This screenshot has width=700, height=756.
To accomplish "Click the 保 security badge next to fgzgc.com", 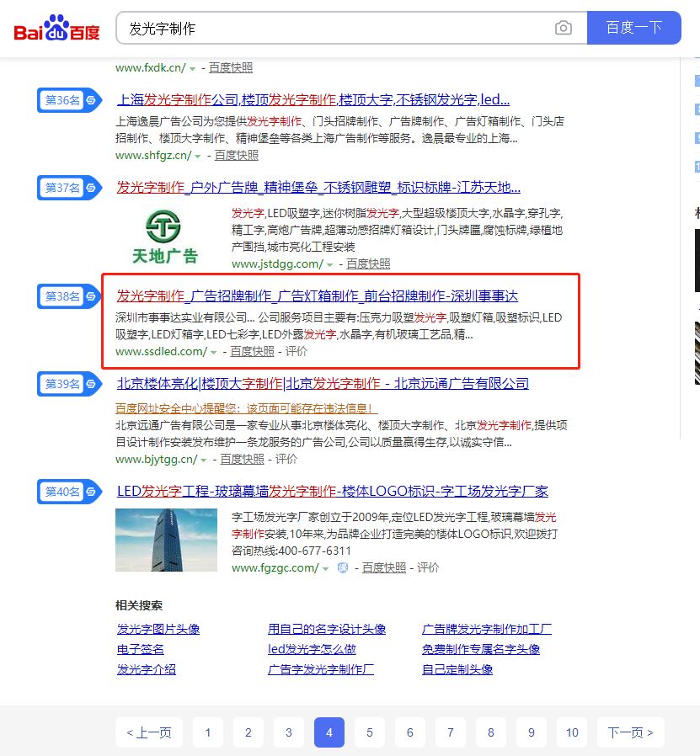I will click(x=343, y=568).
